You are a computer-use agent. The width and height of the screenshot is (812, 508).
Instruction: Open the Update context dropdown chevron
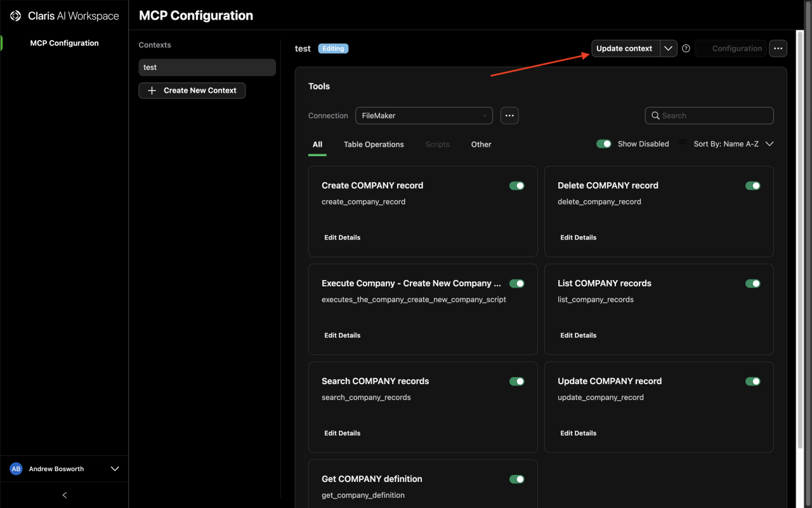(x=669, y=48)
